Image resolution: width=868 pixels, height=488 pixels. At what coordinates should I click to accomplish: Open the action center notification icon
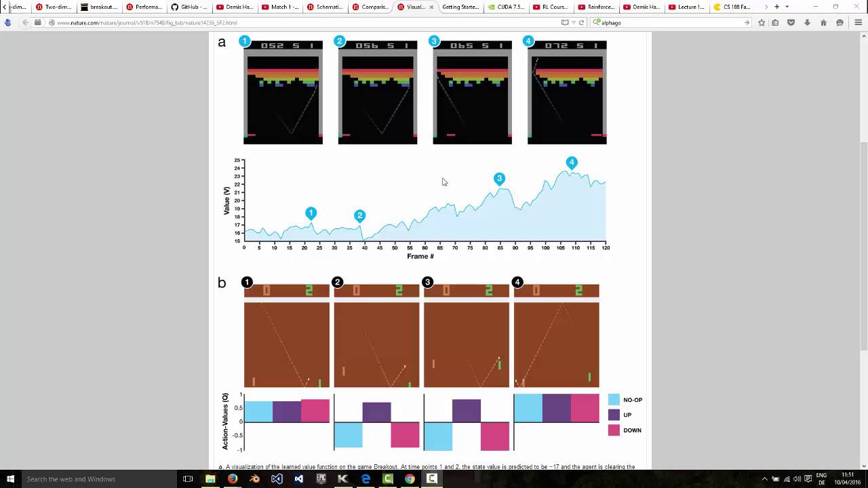point(808,479)
